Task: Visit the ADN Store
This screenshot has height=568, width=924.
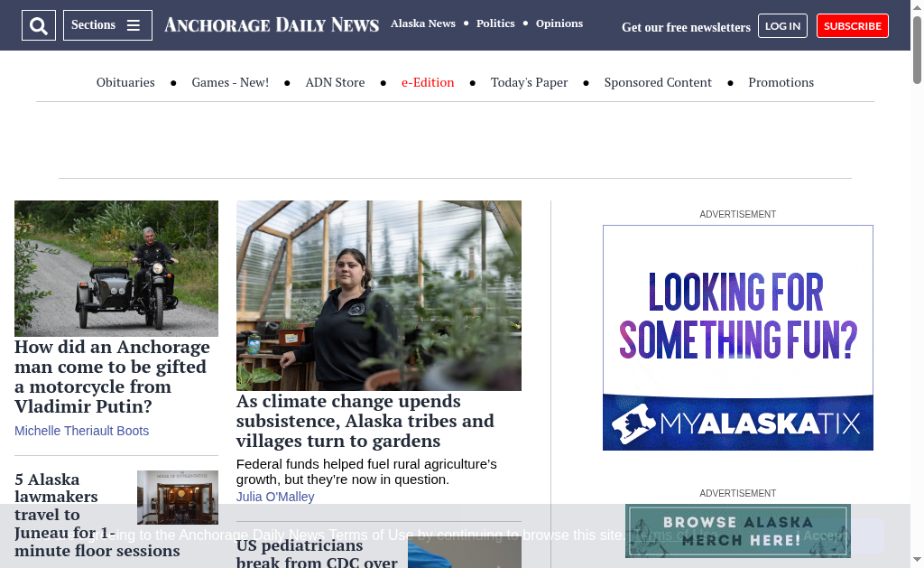Action: point(335,82)
